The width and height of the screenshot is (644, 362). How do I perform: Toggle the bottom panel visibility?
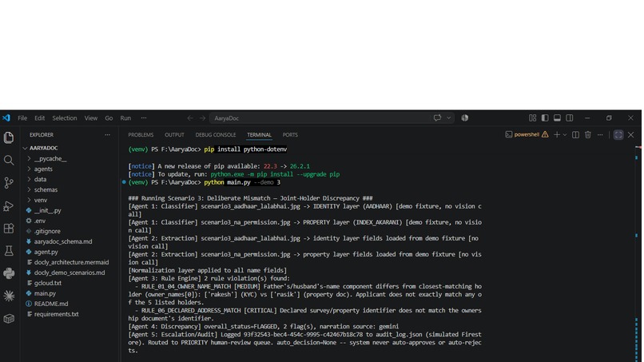[558, 118]
